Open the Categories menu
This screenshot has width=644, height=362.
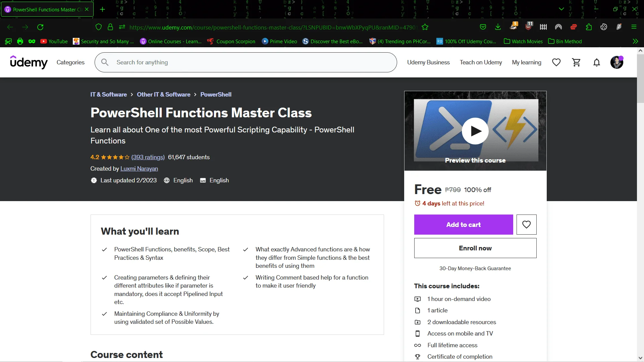pyautogui.click(x=70, y=62)
